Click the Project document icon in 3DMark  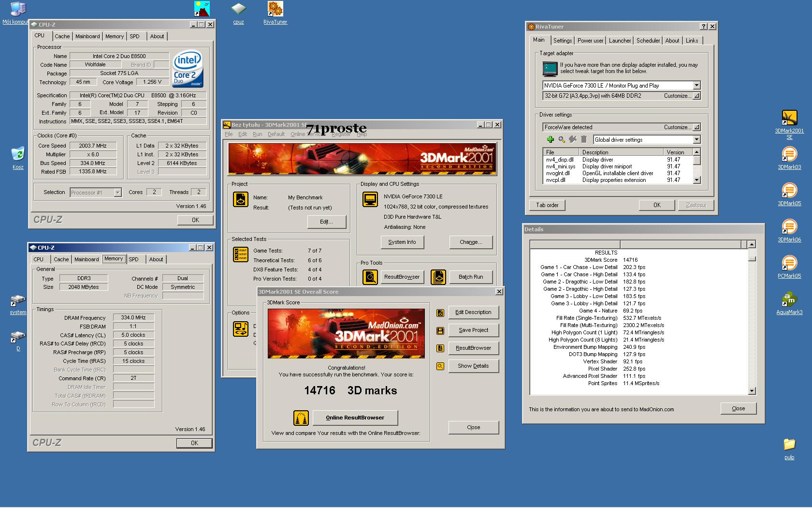(x=241, y=199)
